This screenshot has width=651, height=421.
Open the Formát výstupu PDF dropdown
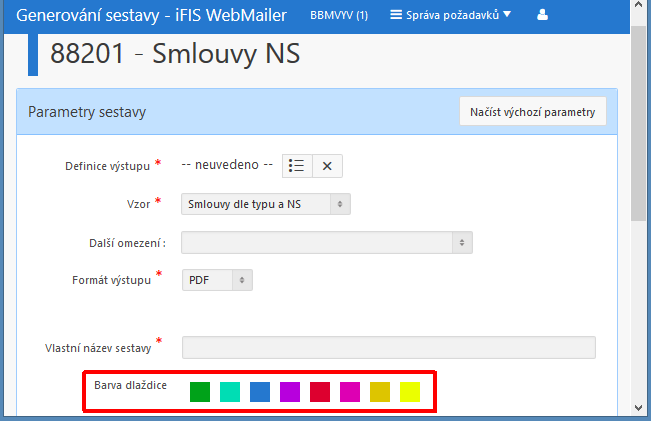(x=217, y=280)
